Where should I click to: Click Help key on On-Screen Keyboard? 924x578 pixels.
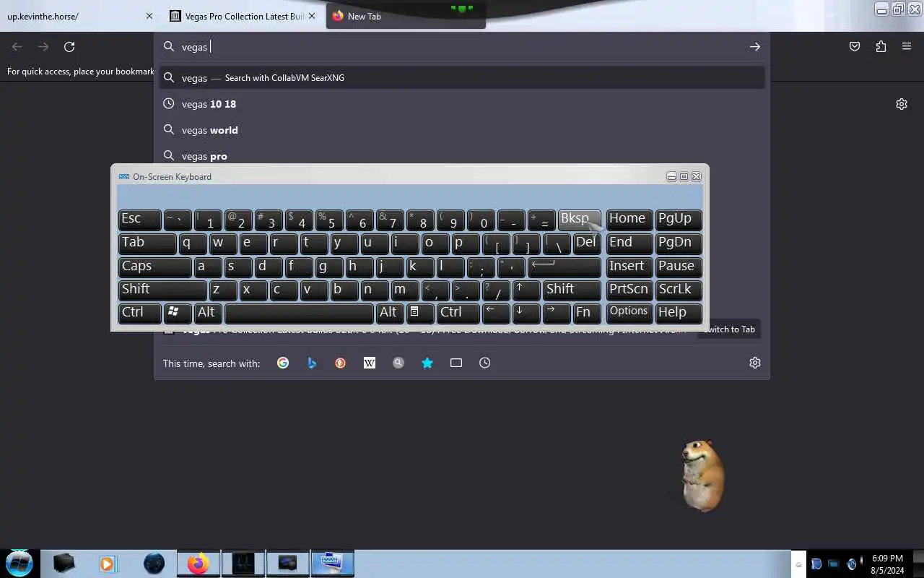click(679, 312)
